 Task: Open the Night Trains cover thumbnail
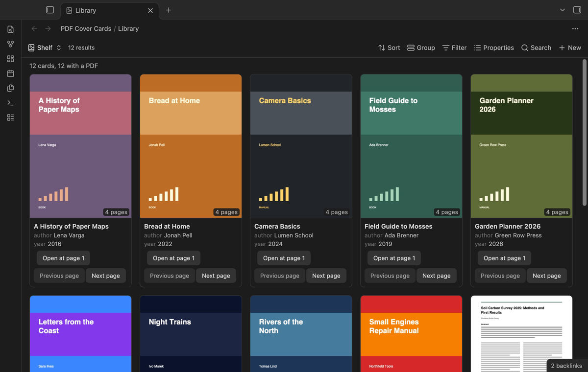[191, 334]
